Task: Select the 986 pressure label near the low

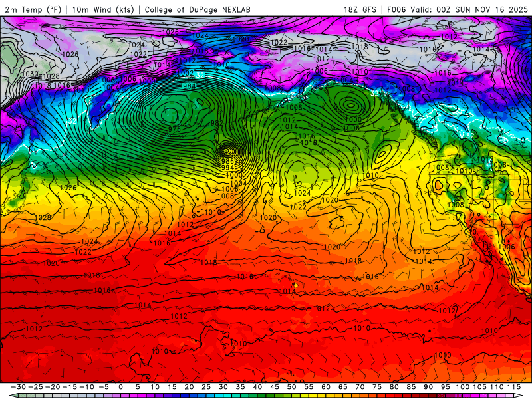Action: click(227, 161)
